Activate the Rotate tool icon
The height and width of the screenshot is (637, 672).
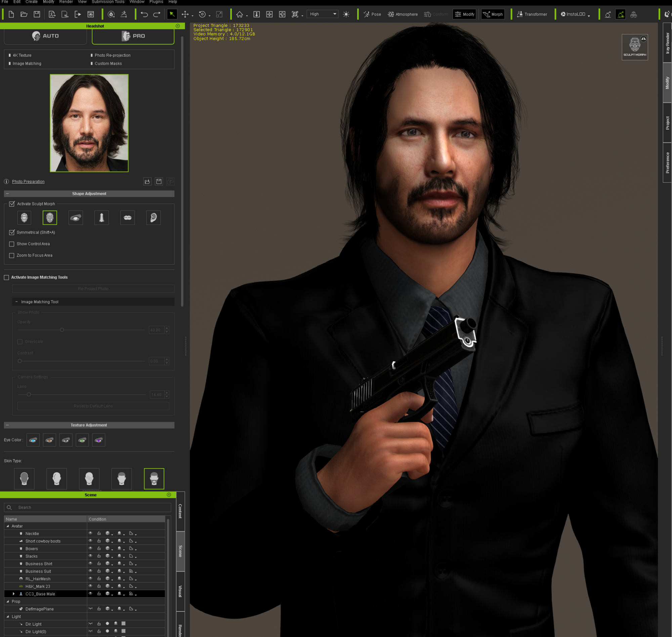click(x=202, y=14)
